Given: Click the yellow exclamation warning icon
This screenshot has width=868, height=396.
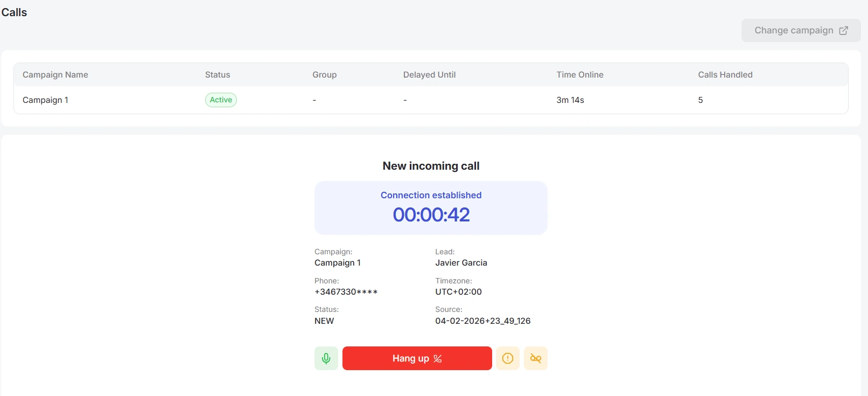Looking at the screenshot, I should tap(508, 358).
